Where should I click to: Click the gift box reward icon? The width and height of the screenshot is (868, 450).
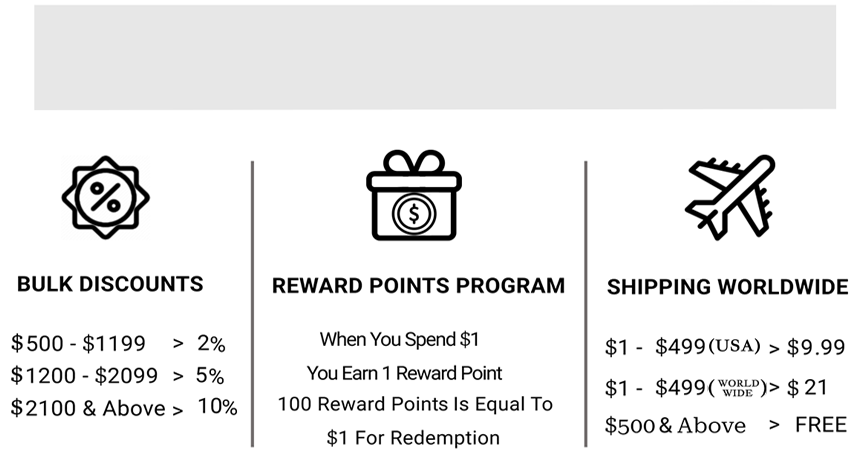[414, 195]
